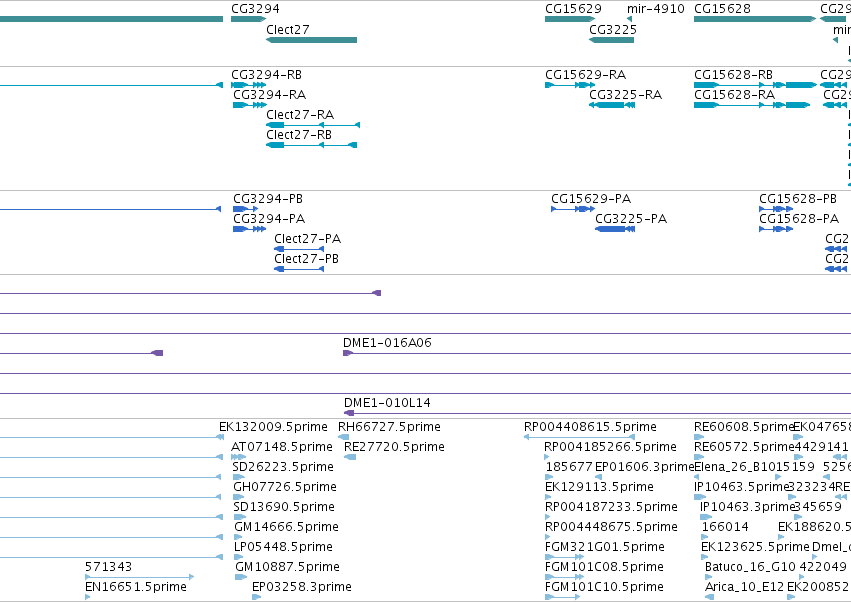
Task: Click the Clect27-RA transcript glyph
Action: [313, 125]
